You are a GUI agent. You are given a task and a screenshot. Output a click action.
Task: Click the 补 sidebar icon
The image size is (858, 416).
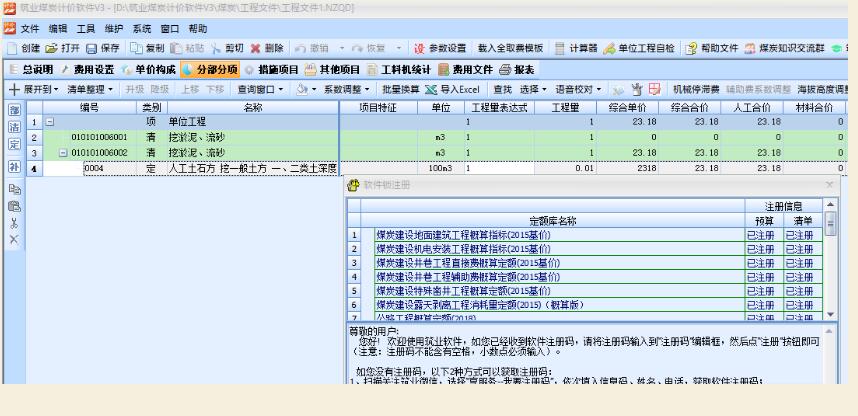pos(14,167)
